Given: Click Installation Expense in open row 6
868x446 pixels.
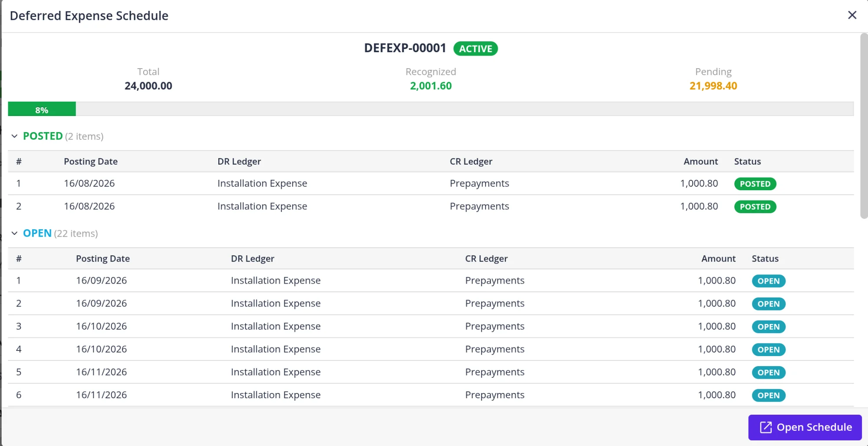Looking at the screenshot, I should (276, 395).
